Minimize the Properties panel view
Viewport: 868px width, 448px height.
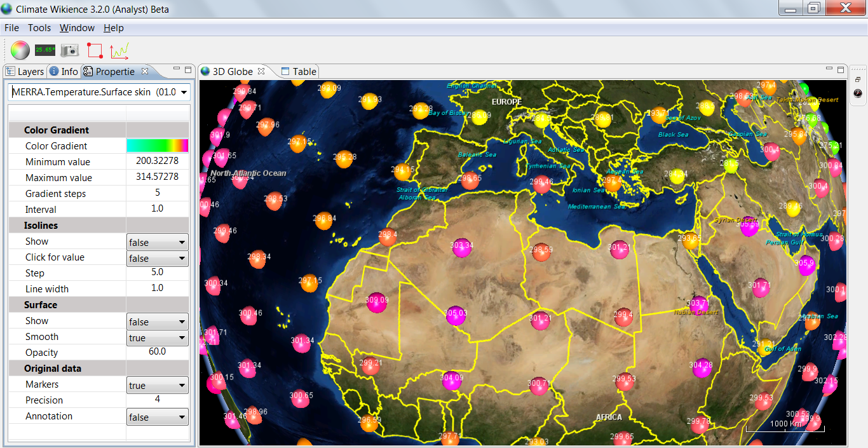click(176, 69)
